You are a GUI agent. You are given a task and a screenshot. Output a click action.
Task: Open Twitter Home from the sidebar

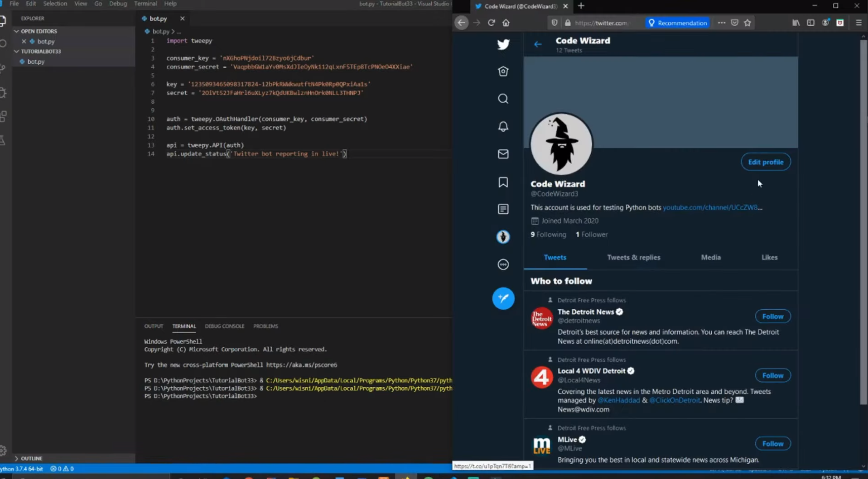pyautogui.click(x=503, y=72)
